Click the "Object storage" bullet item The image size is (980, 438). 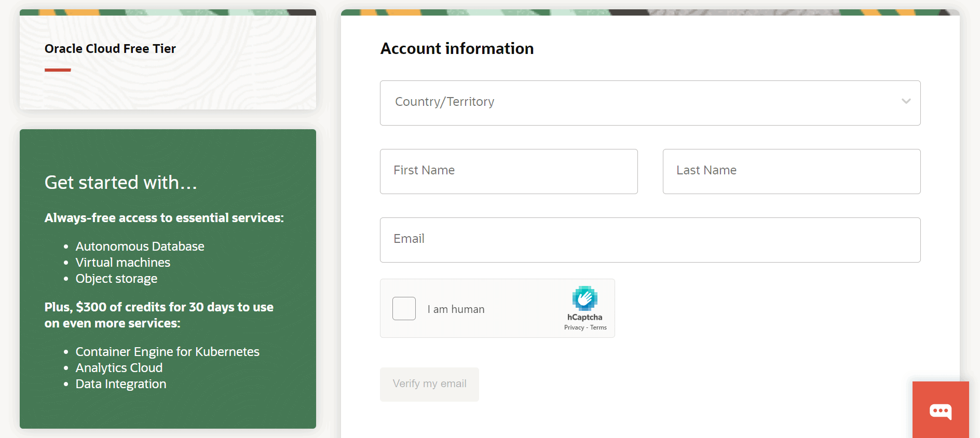[116, 279]
